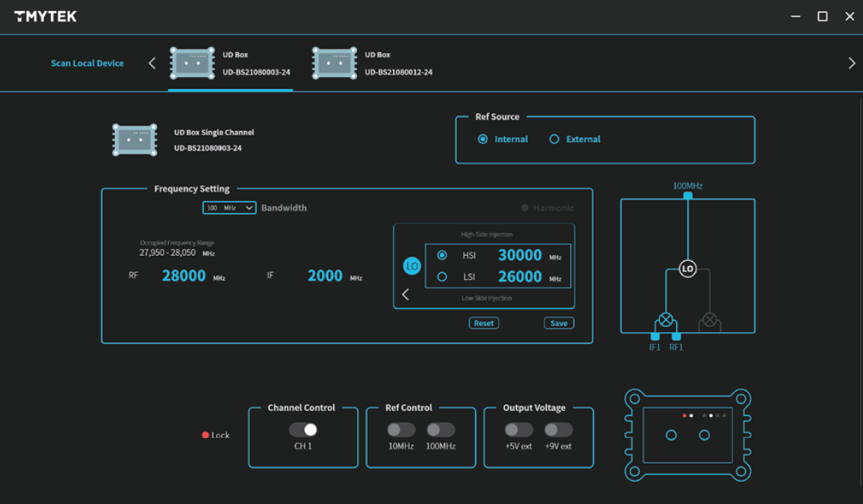This screenshot has height=504, width=863.
Task: Toggle the 100MHz reference switch
Action: pos(441,430)
